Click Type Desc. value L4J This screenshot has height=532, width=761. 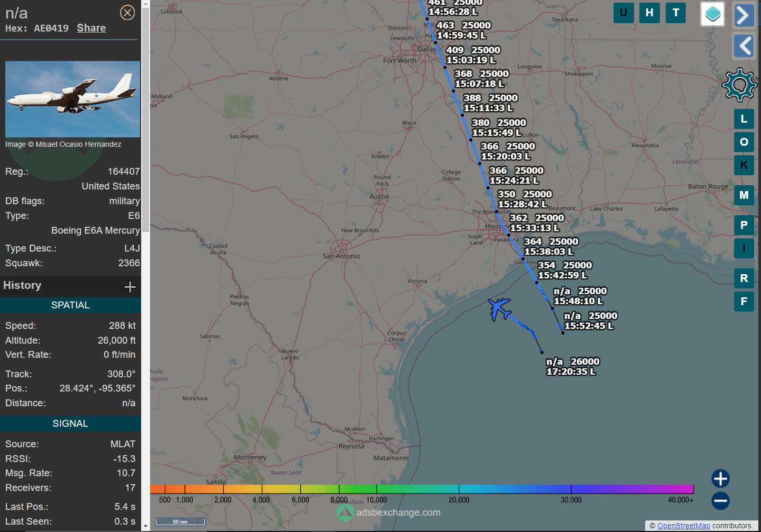click(x=132, y=248)
